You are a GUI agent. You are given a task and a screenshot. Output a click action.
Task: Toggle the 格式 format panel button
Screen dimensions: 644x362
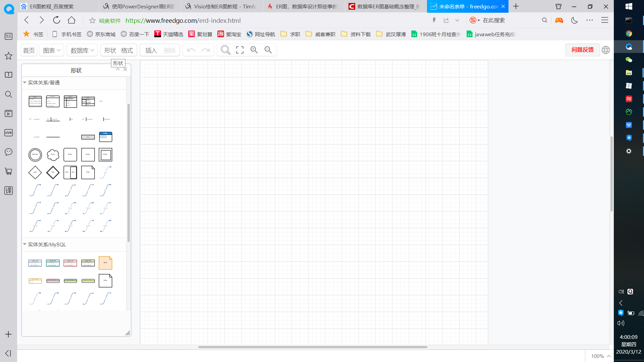point(127,50)
